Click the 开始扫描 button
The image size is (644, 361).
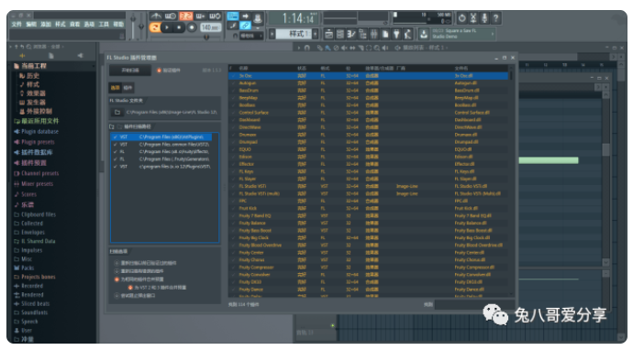[130, 71]
